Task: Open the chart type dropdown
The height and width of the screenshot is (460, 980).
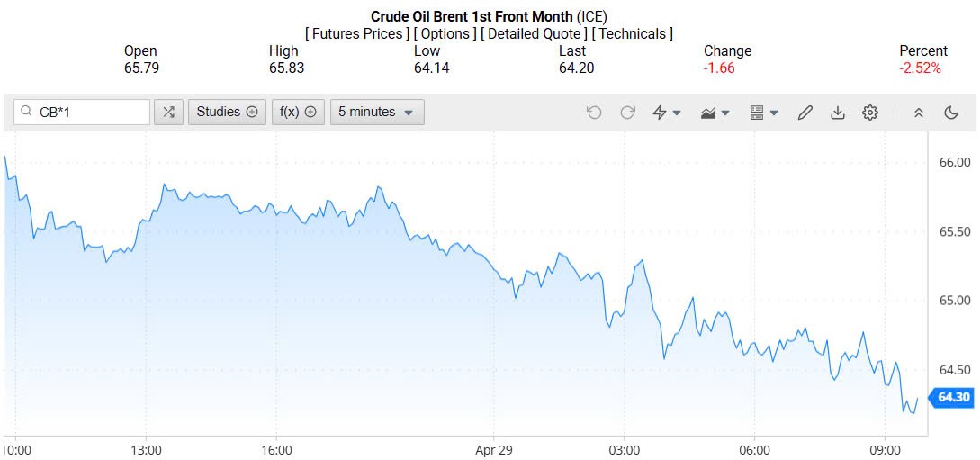Action: [715, 113]
